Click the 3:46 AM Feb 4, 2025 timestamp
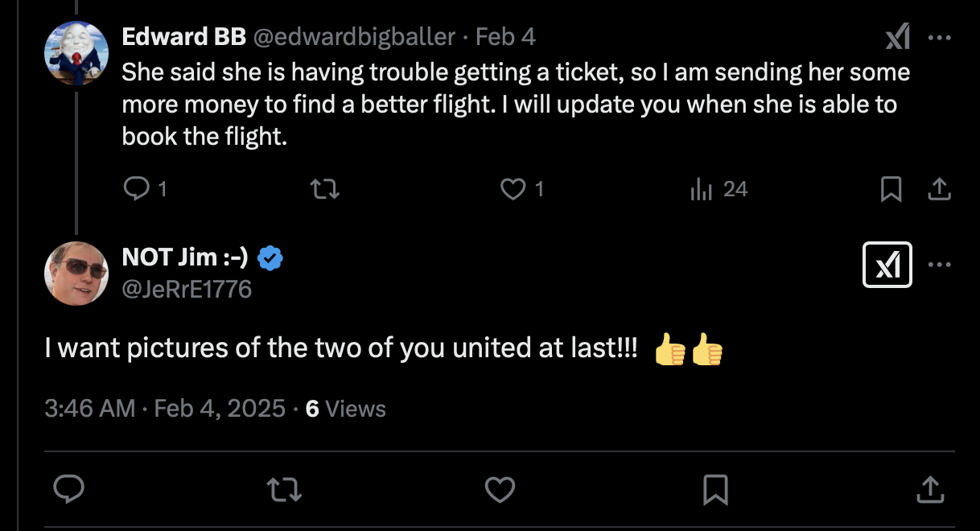This screenshot has height=531, width=980. 165,409
